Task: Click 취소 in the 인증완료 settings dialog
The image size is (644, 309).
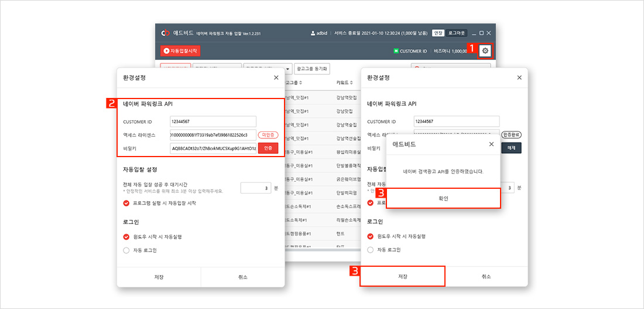Action: pos(487,276)
